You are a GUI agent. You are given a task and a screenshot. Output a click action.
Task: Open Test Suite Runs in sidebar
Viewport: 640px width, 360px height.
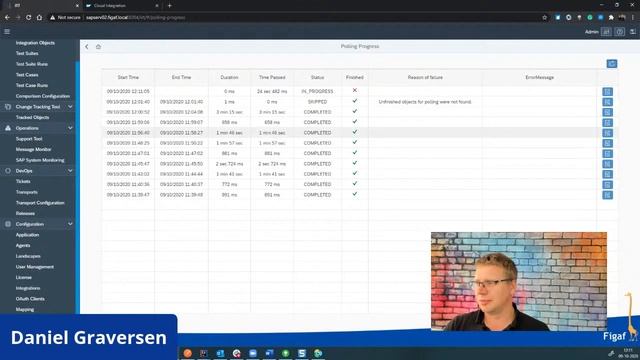pos(32,64)
